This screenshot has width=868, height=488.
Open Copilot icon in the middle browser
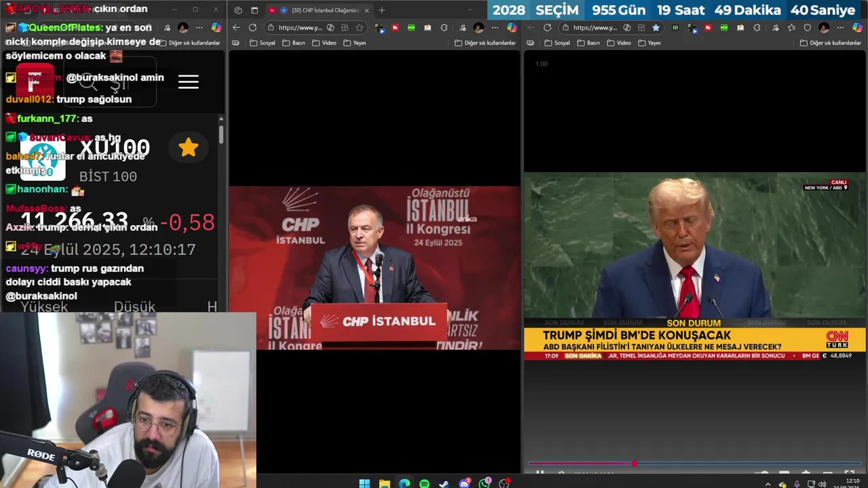tap(512, 28)
